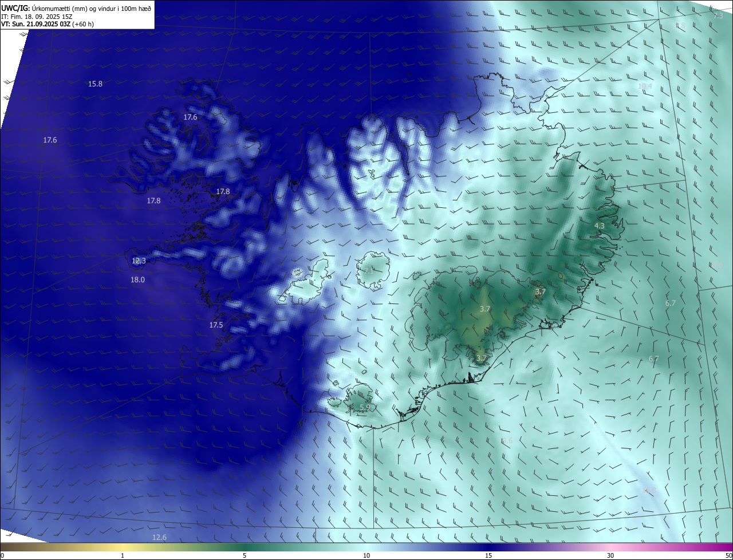Click the 12.6 value label
Image resolution: width=733 pixels, height=560 pixels.
coord(159,537)
